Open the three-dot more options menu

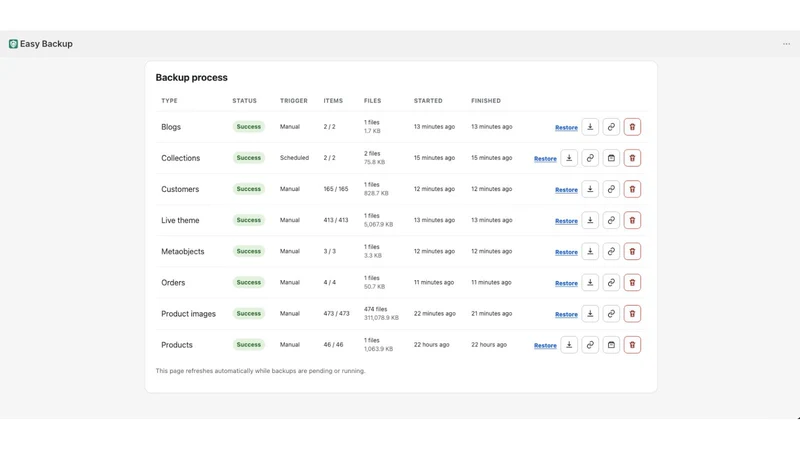(786, 44)
